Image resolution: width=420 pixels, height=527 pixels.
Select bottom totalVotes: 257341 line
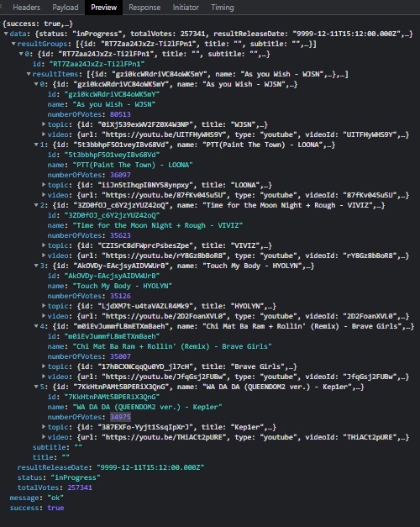(55, 487)
